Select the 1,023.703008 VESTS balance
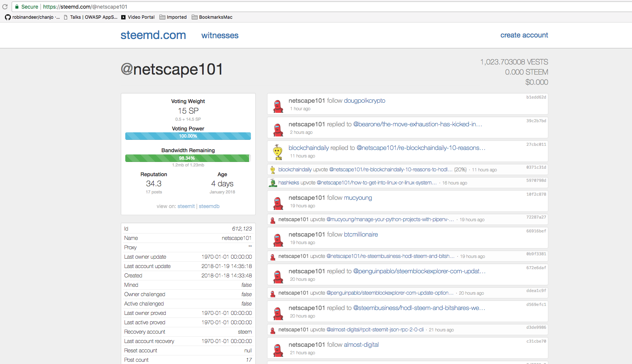 pyautogui.click(x=514, y=62)
